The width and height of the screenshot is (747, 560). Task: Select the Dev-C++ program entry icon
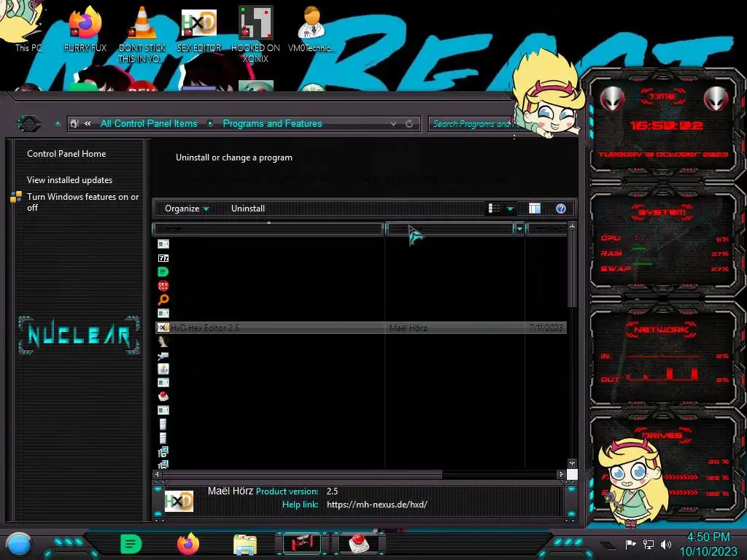pyautogui.click(x=163, y=285)
